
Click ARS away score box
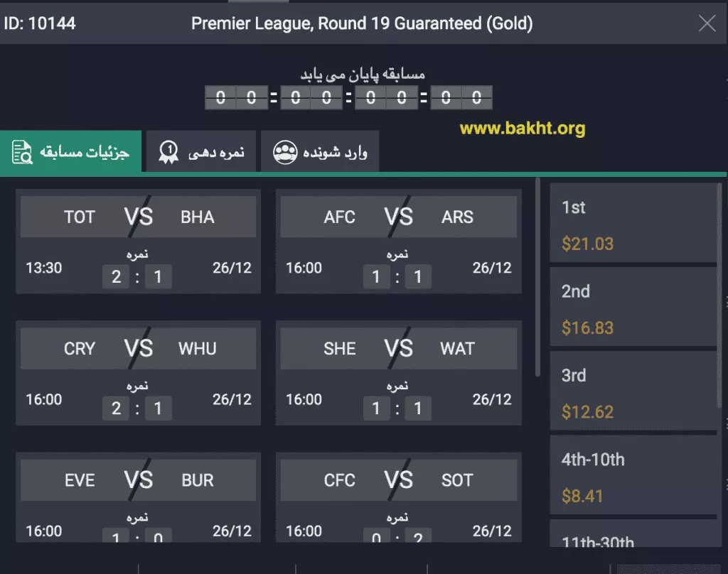tap(418, 276)
